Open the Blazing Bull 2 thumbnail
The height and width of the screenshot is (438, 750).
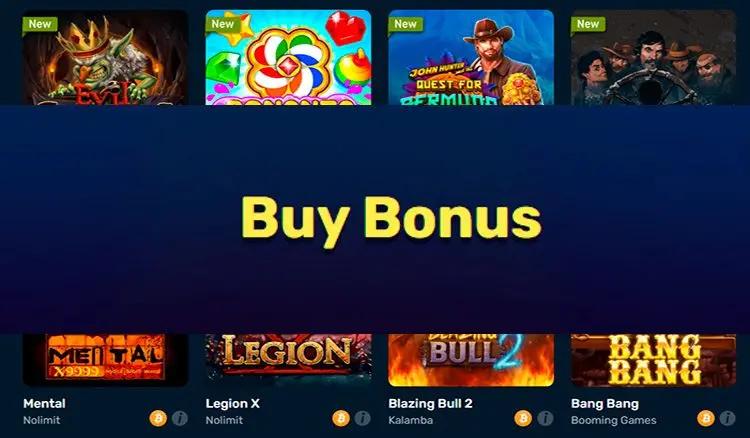(471, 360)
